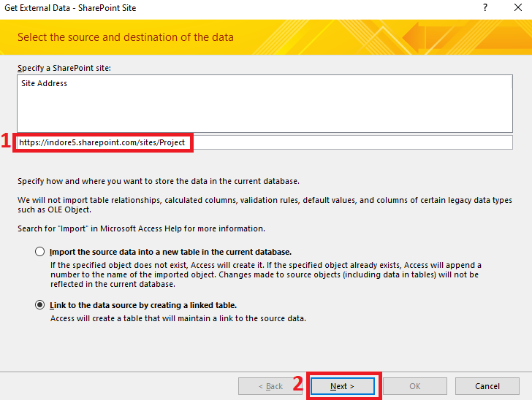Viewport: 532px width, 400px height.
Task: Click the Help question mark icon
Action: coord(485,8)
